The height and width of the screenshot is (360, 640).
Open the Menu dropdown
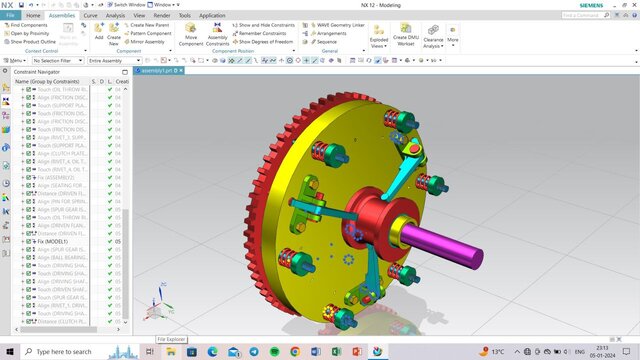tap(15, 60)
